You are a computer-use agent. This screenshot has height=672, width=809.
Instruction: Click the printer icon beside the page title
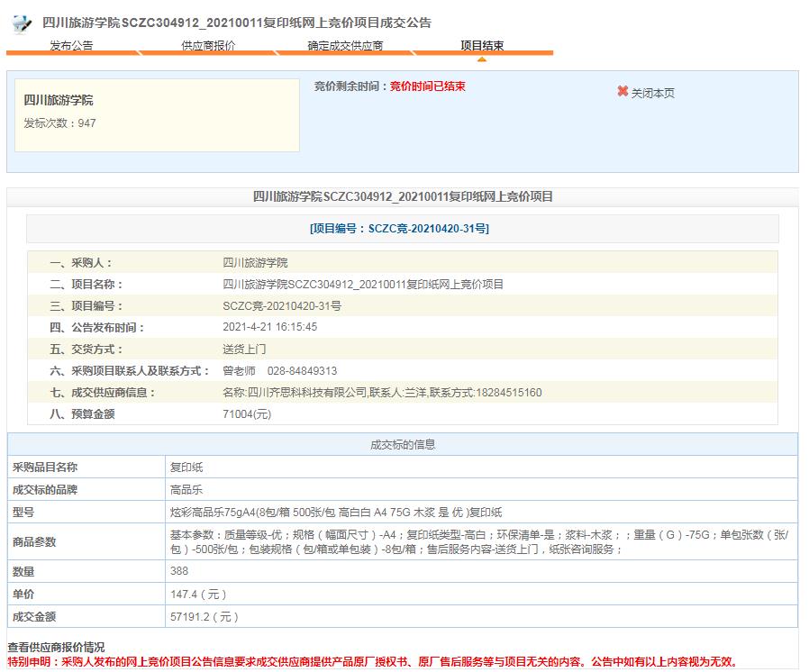point(21,23)
